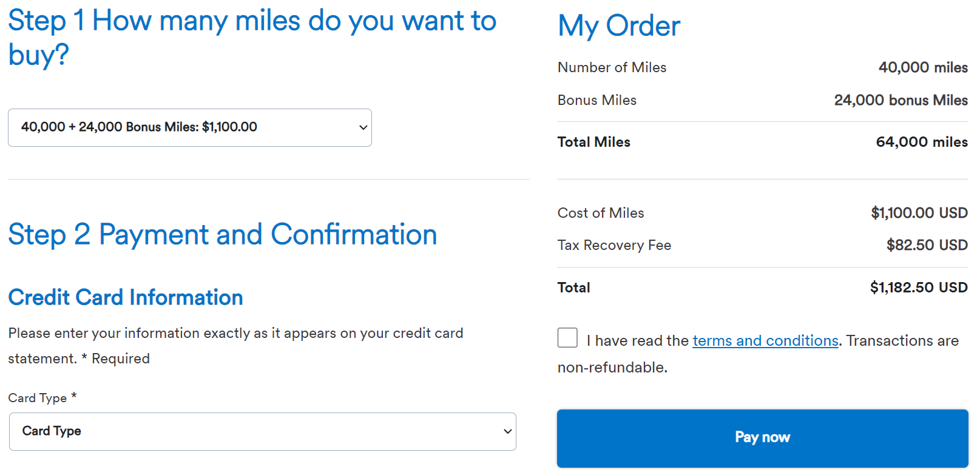Click the My Order heading

tap(618, 25)
